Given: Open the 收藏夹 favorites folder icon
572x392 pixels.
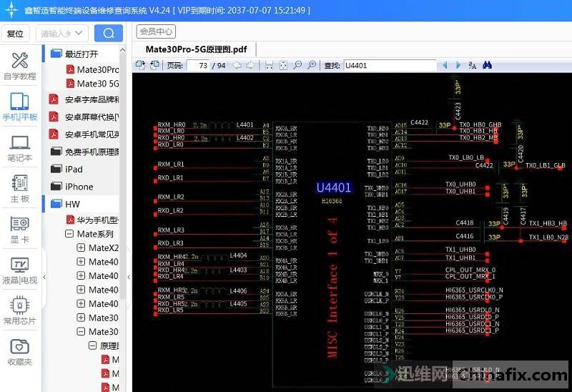Looking at the screenshot, I should pyautogui.click(x=19, y=352).
